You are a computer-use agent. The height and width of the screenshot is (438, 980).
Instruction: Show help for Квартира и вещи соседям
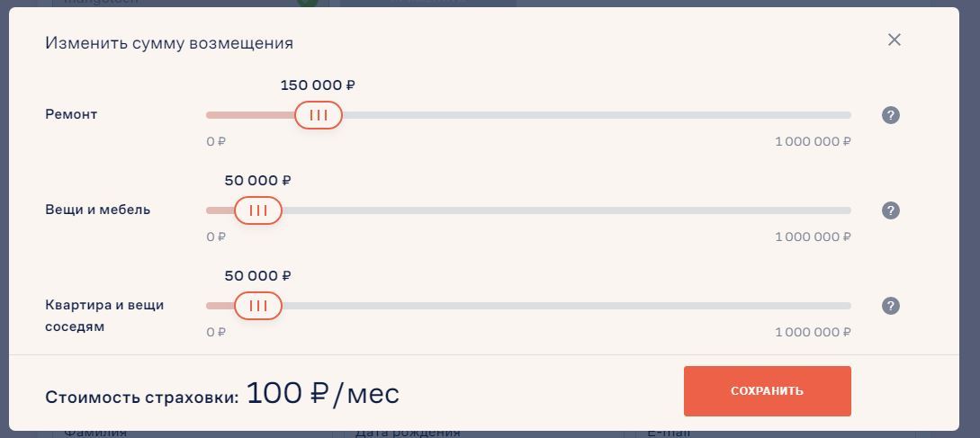pyautogui.click(x=891, y=306)
